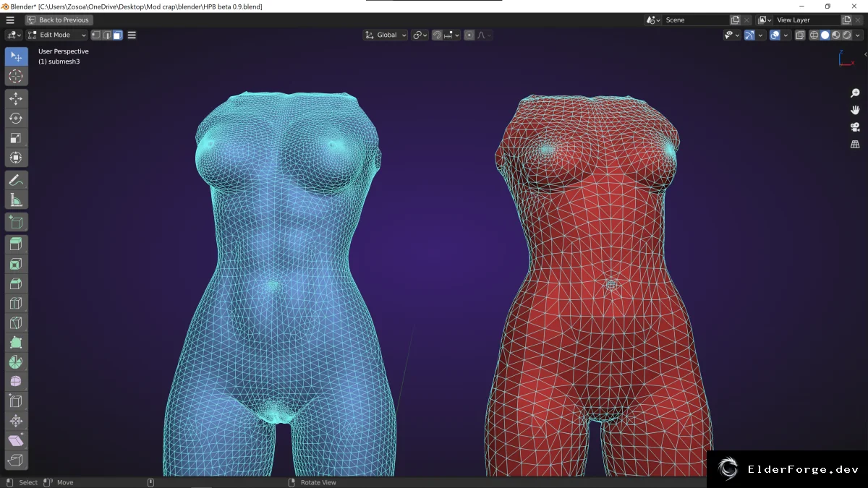Screen dimensions: 868x488
Task: Click the pan view hand icon
Action: coord(855,110)
